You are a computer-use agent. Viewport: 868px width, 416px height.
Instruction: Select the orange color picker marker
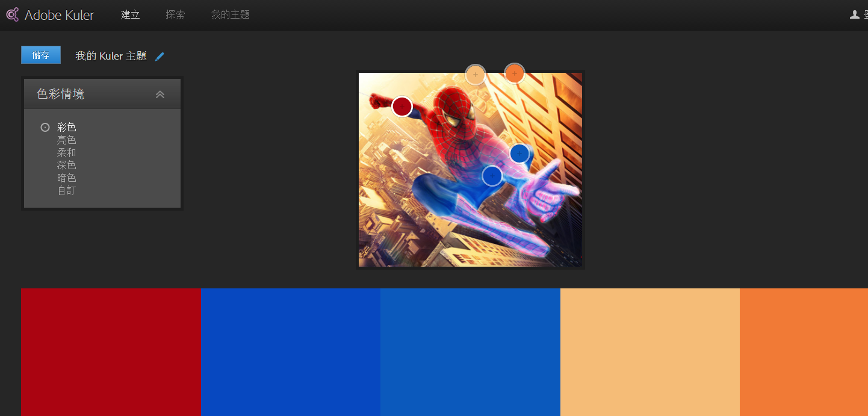(x=514, y=73)
